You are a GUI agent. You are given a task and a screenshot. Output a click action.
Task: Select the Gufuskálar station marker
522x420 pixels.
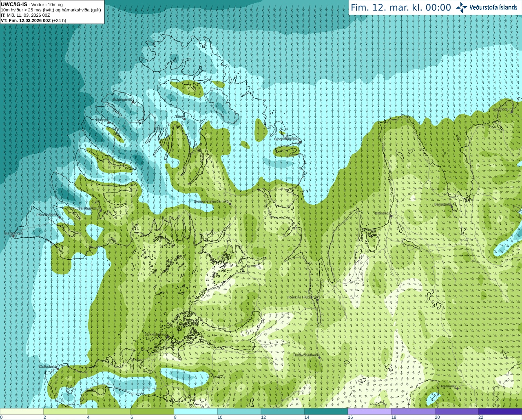click(58, 369)
